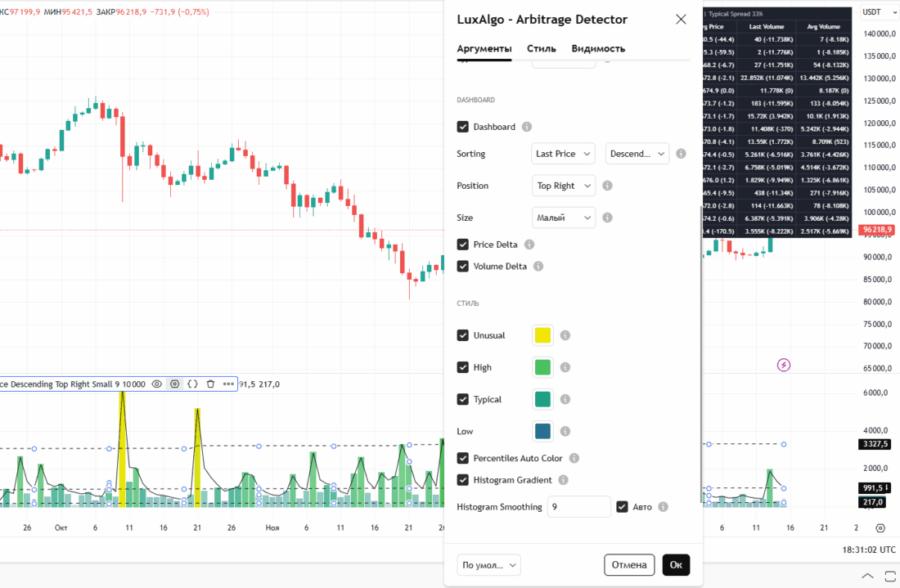Click the Histogram Smoothing input field
This screenshot has height=588, width=900.
578,507
